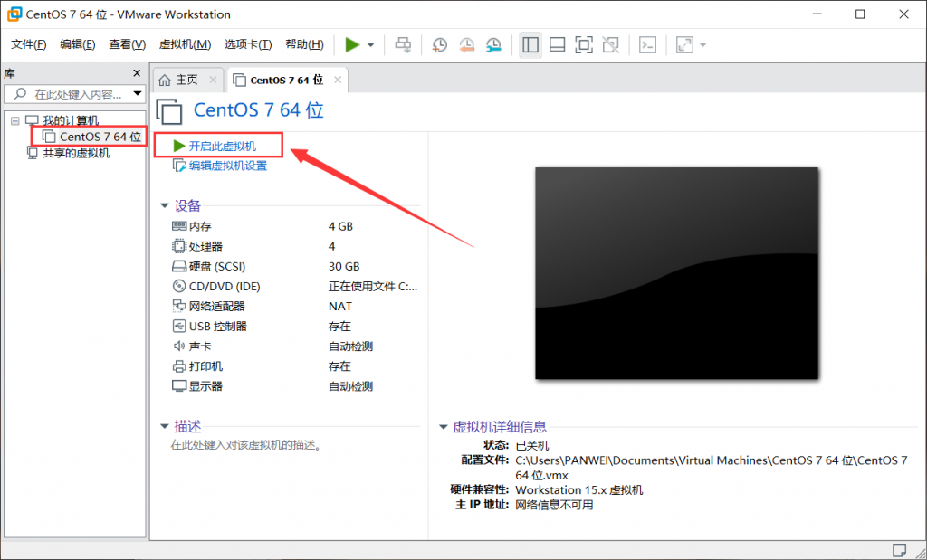Click the Unity mode toolbar icon
This screenshot has height=560, width=927.
coord(611,45)
